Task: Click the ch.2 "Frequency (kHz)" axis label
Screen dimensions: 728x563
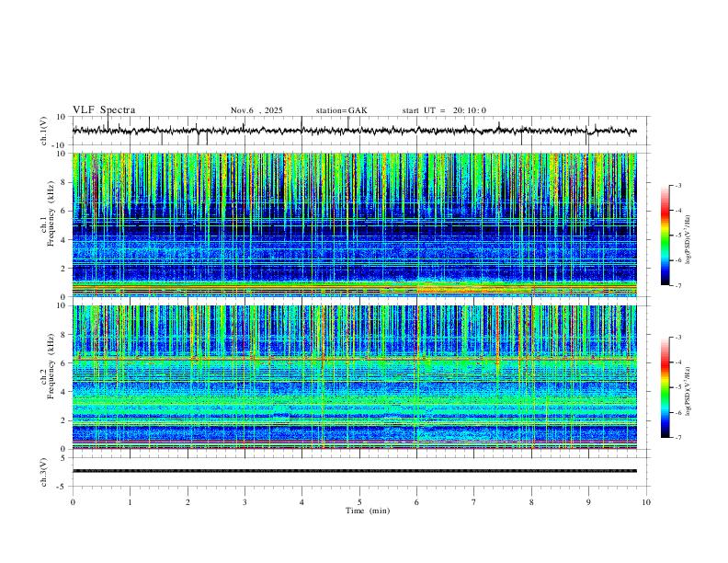Action: pos(51,364)
